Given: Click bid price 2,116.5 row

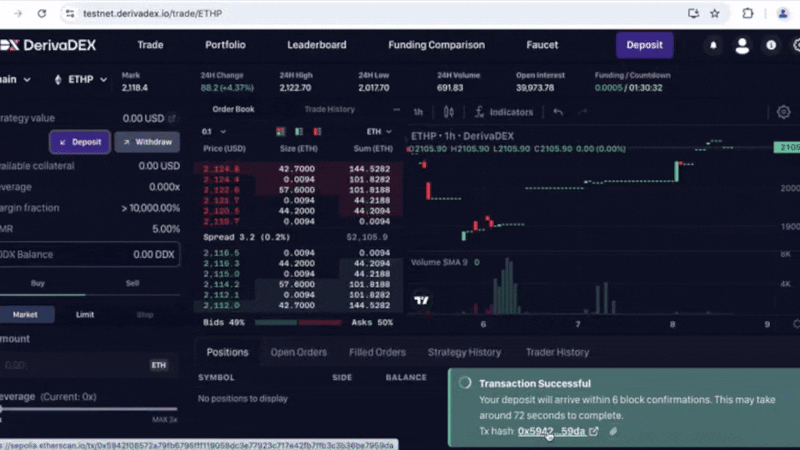Looking at the screenshot, I should [298, 253].
